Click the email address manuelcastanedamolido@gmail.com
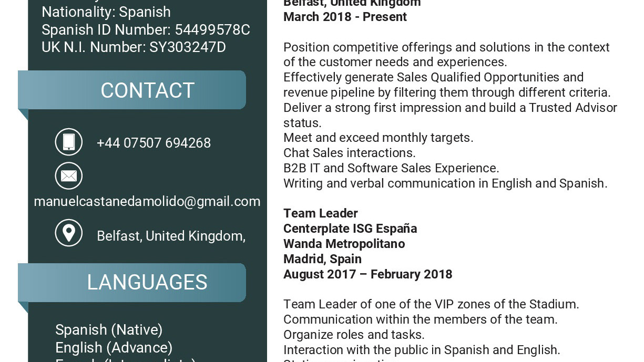This screenshot has height=362, width=644. click(147, 202)
